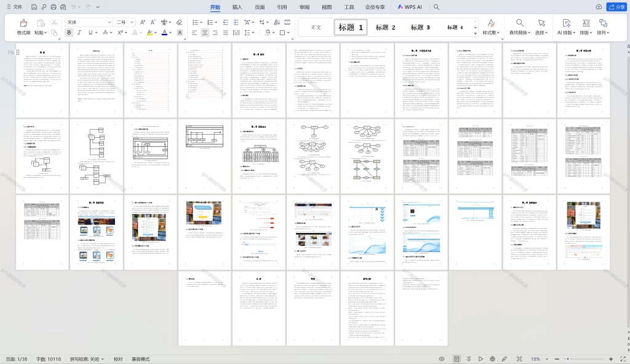Increase font size with A+ icon
The image size is (630, 364).
143,22
